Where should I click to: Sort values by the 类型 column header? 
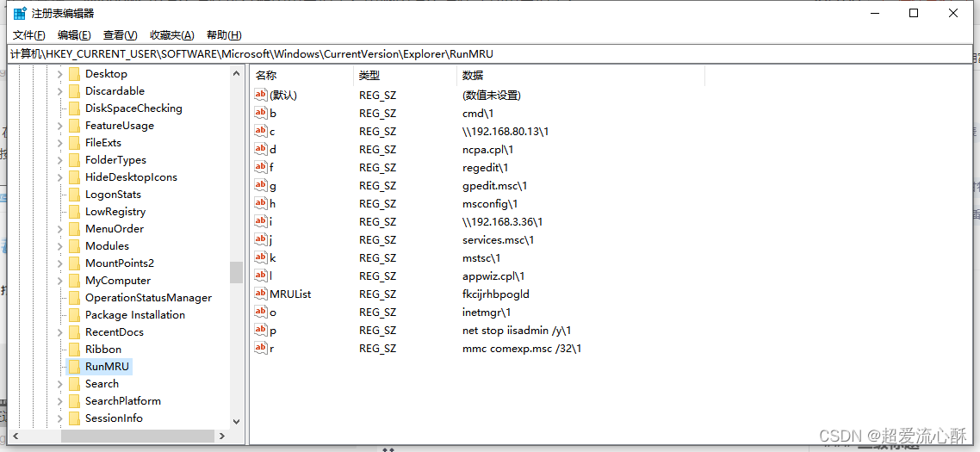[405, 76]
